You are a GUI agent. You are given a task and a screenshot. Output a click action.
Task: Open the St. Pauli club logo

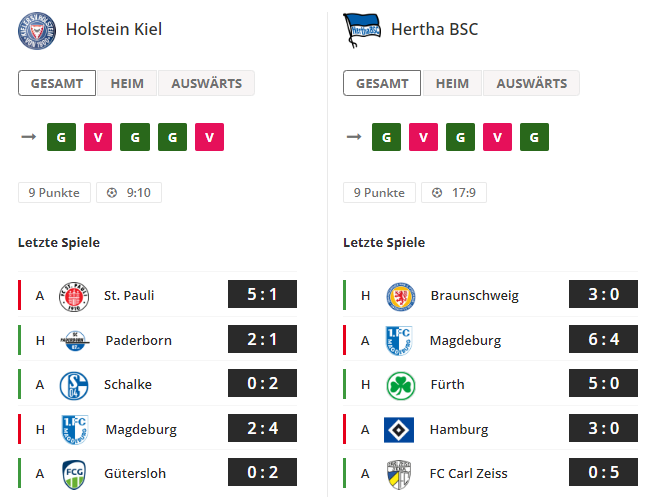(x=74, y=297)
